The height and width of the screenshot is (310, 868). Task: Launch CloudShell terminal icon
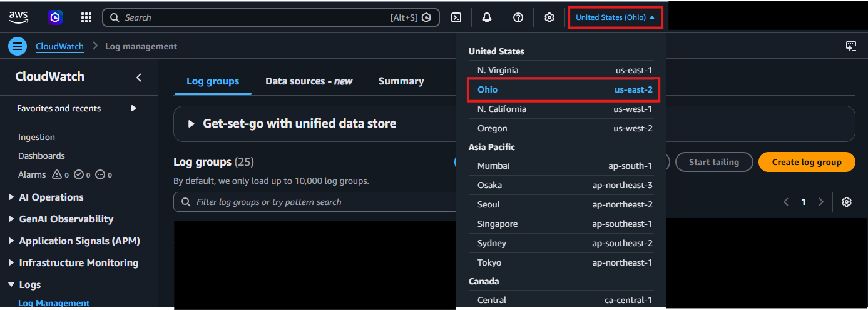(457, 17)
